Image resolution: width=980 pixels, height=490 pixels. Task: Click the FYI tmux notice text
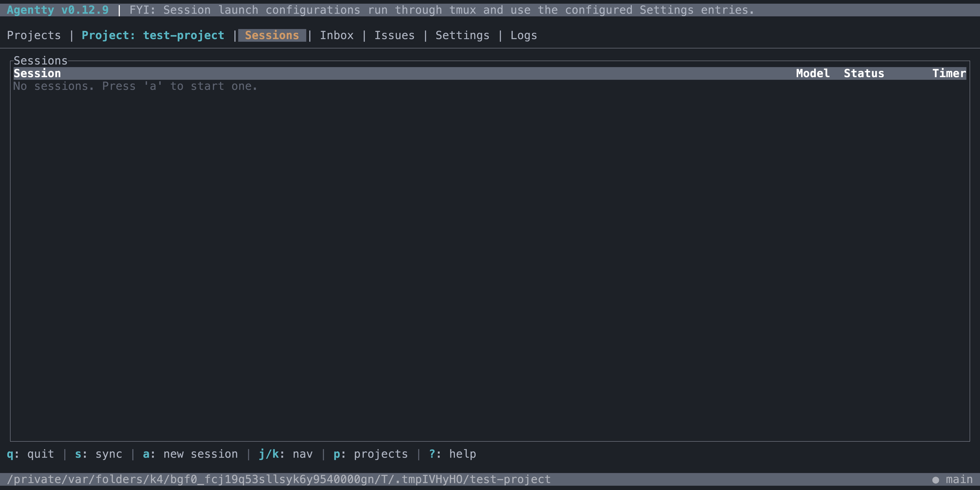(442, 10)
